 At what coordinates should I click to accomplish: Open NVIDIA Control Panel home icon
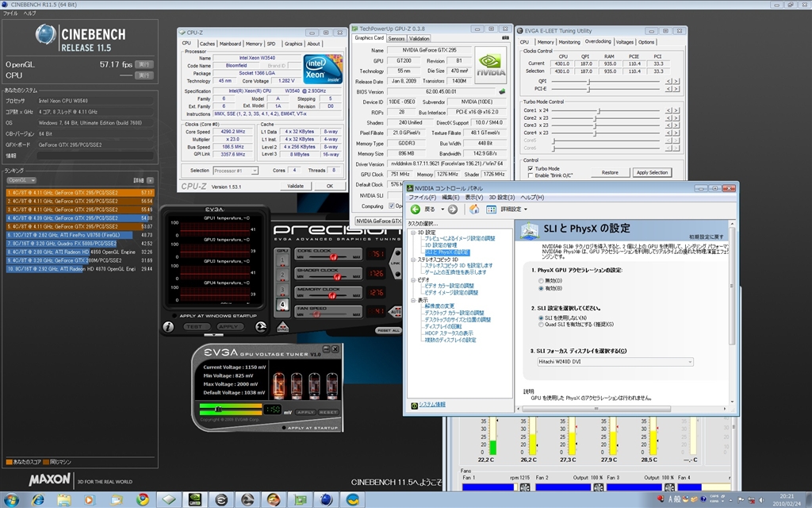pyautogui.click(x=474, y=210)
